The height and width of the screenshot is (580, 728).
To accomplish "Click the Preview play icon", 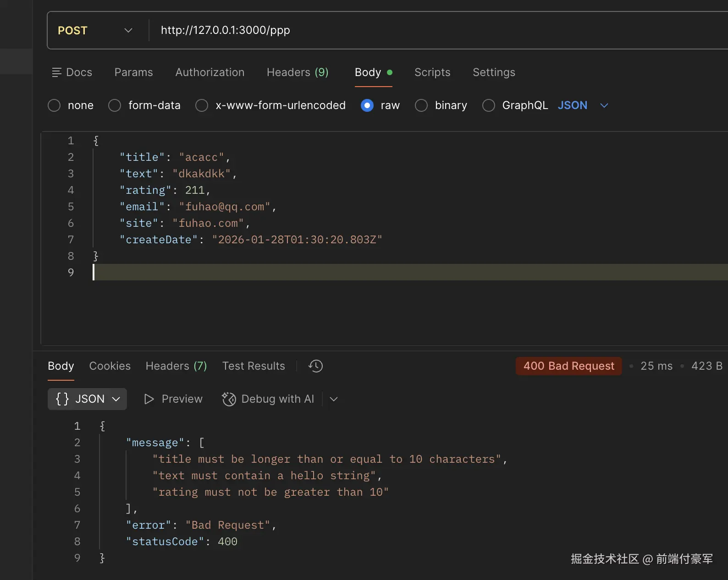I will click(149, 399).
